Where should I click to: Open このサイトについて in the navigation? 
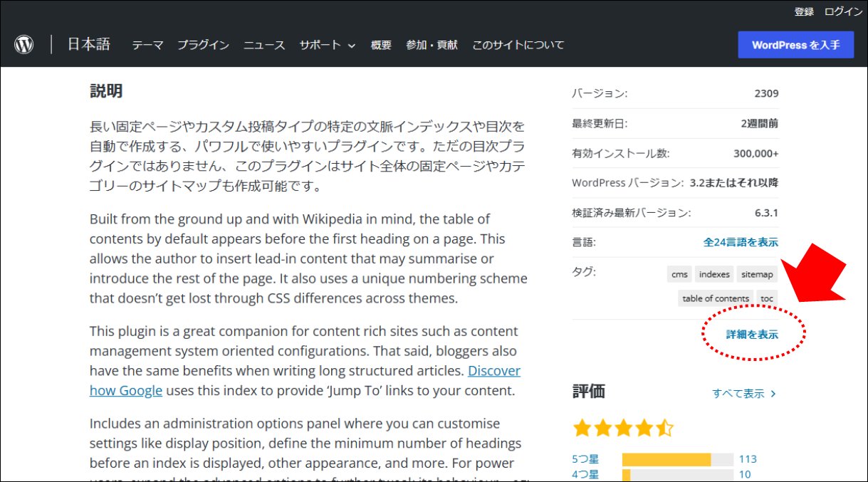coord(518,45)
